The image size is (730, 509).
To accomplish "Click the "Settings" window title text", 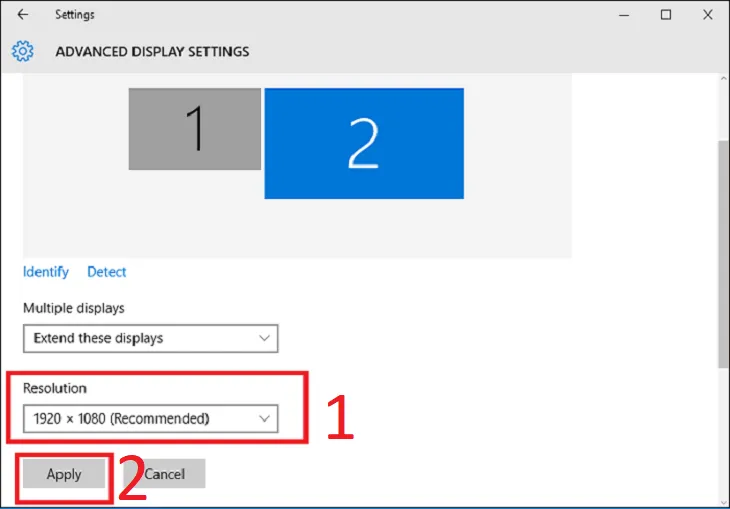I will point(76,15).
